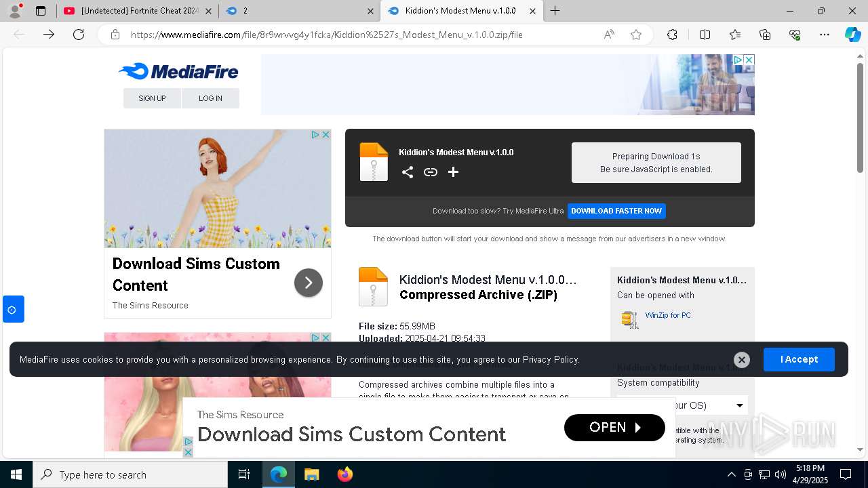Open browser Collections
Viewport: 868px width, 488px height.
[x=765, y=35]
